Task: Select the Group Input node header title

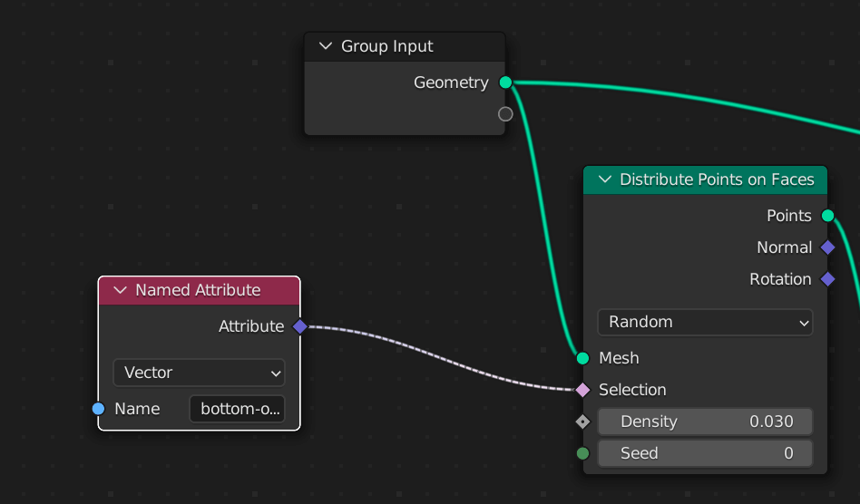Action: pos(386,46)
